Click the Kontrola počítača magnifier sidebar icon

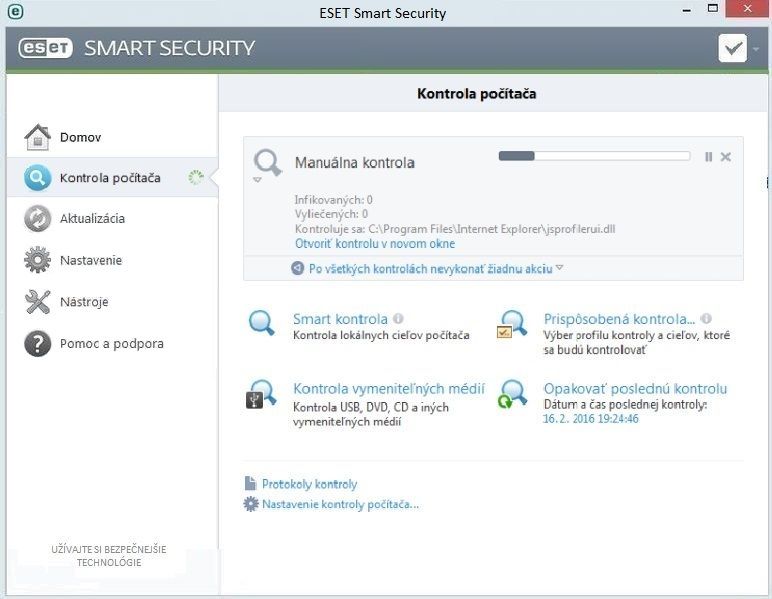(x=37, y=178)
